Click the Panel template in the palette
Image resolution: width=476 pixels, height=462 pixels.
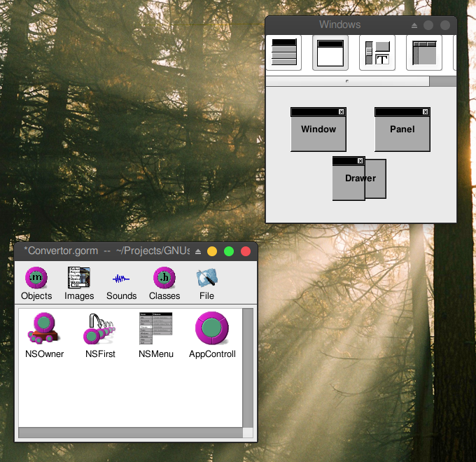[402, 129]
